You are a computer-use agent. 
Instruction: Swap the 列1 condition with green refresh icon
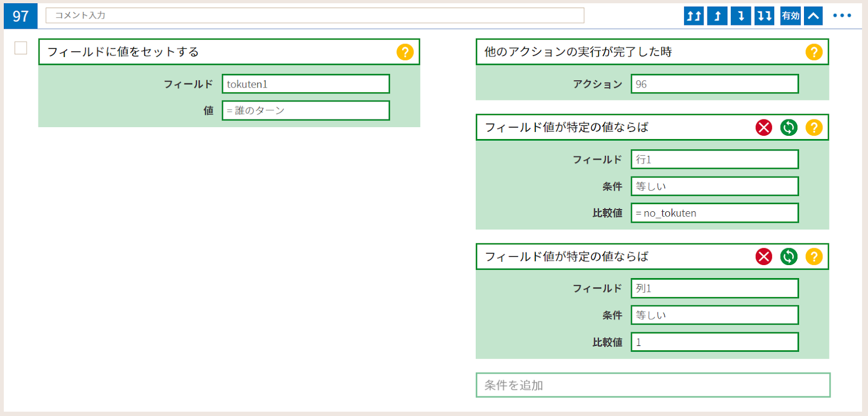789,256
